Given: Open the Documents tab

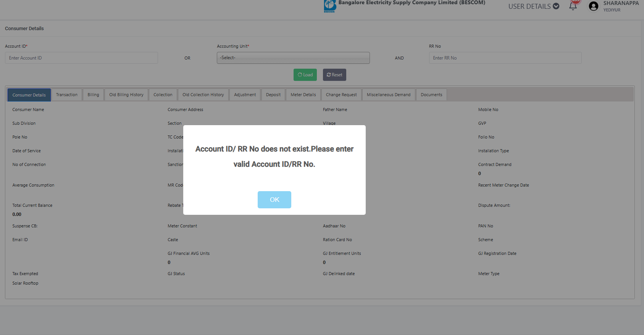Looking at the screenshot, I should pyautogui.click(x=431, y=95).
